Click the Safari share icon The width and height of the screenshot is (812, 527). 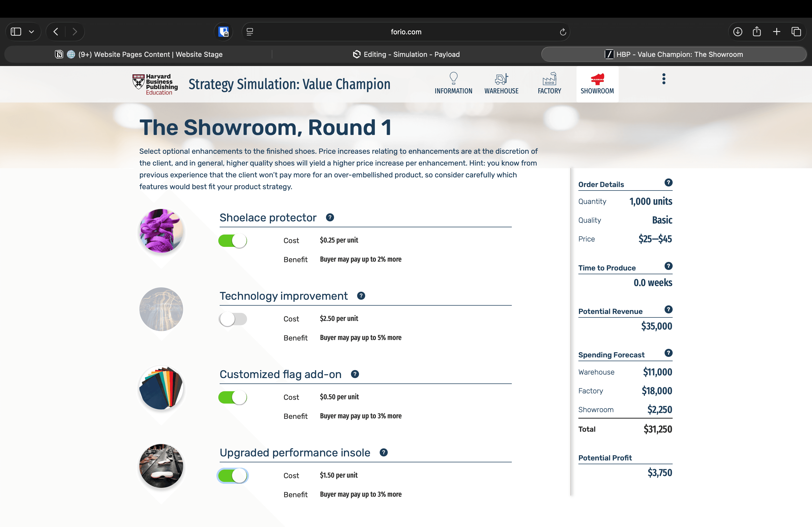pyautogui.click(x=757, y=32)
